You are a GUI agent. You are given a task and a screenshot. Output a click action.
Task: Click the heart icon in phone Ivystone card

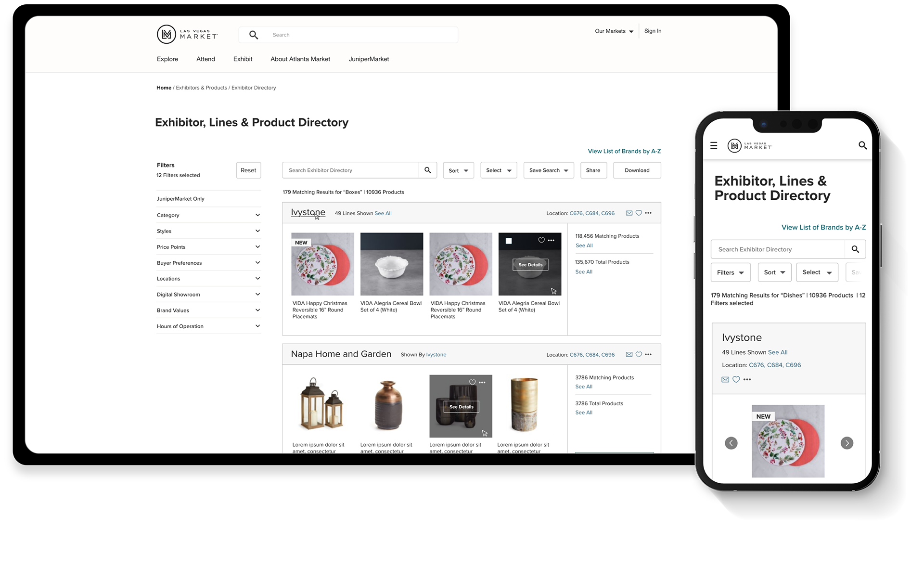pyautogui.click(x=736, y=379)
